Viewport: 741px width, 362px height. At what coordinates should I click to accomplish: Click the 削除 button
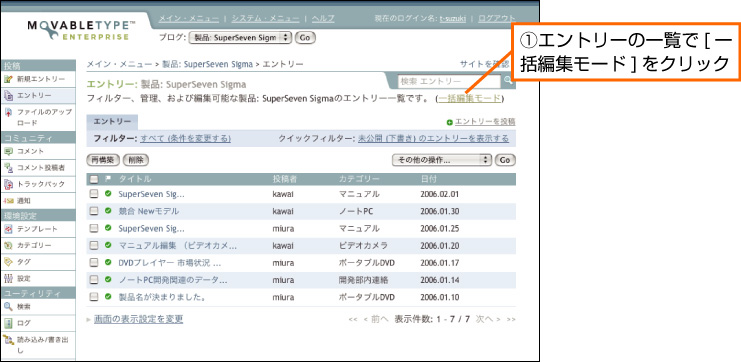136,160
